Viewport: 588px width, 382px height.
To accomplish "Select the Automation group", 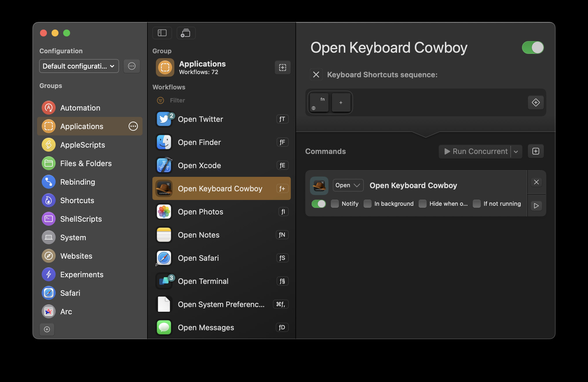I will click(90, 108).
